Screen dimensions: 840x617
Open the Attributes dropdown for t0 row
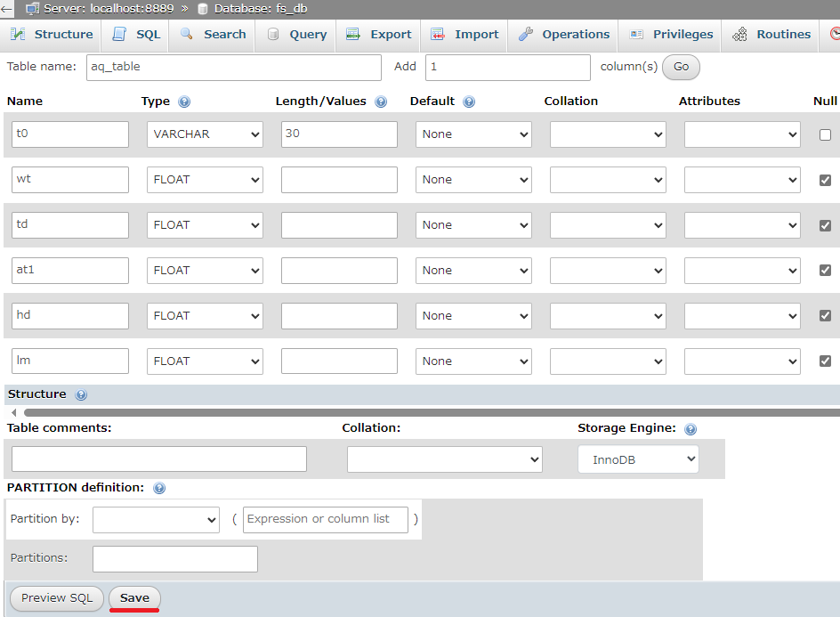tap(742, 134)
